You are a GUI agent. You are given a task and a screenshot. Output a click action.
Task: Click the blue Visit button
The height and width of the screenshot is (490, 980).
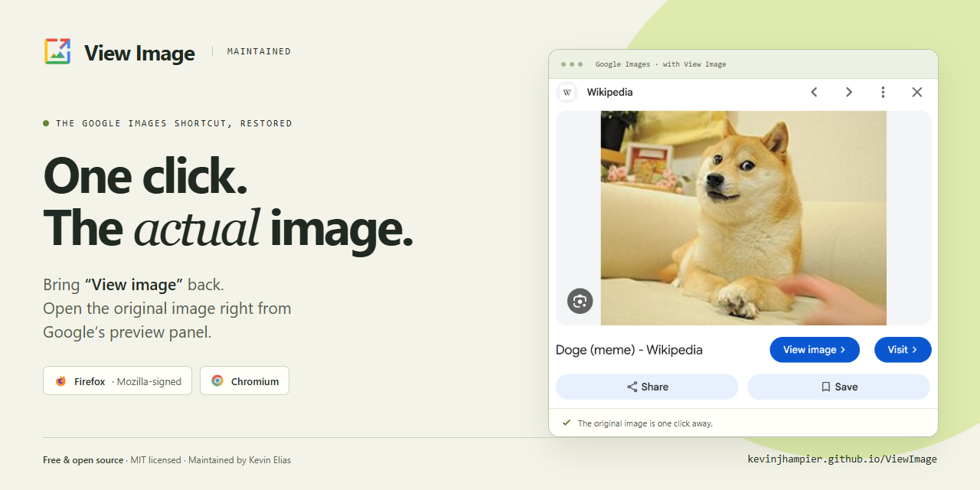[x=903, y=350]
